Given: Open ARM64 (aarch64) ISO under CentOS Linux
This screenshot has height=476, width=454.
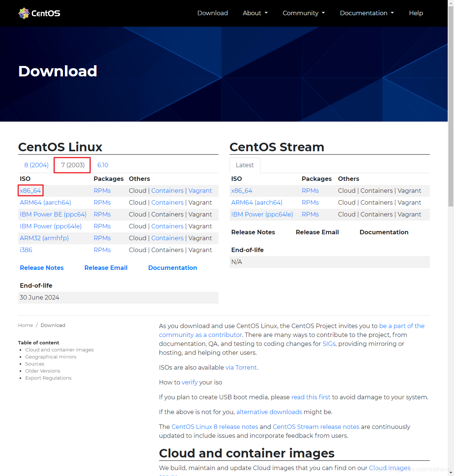Looking at the screenshot, I should pos(45,202).
